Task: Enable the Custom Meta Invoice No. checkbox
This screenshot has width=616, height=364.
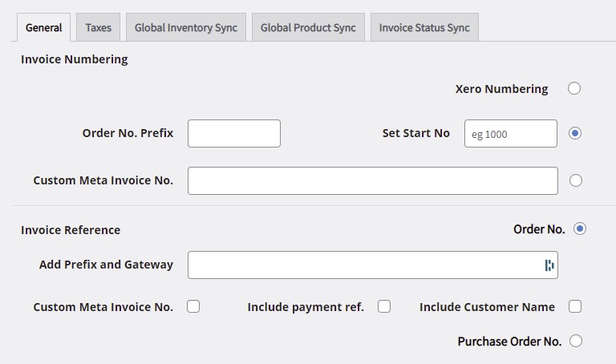Action: 193,306
